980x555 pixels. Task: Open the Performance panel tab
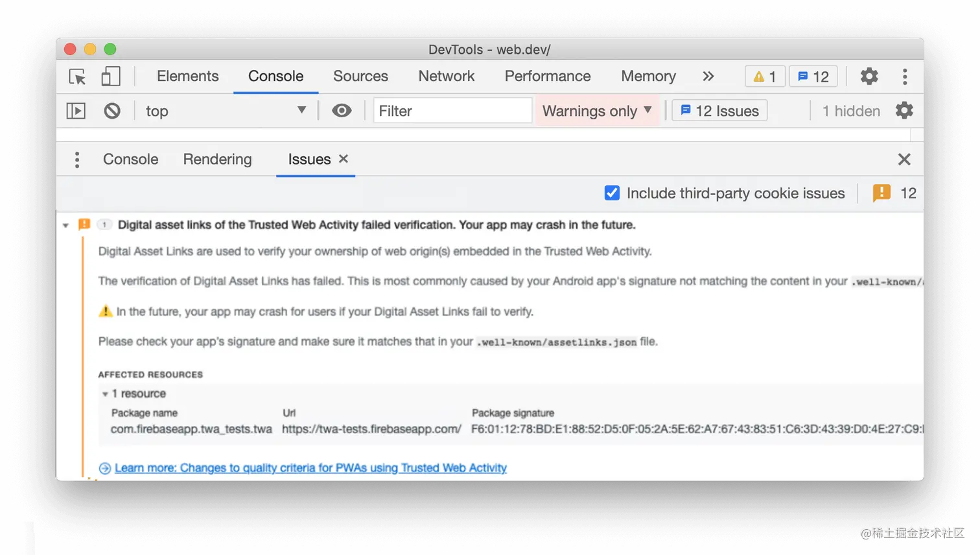[548, 76]
